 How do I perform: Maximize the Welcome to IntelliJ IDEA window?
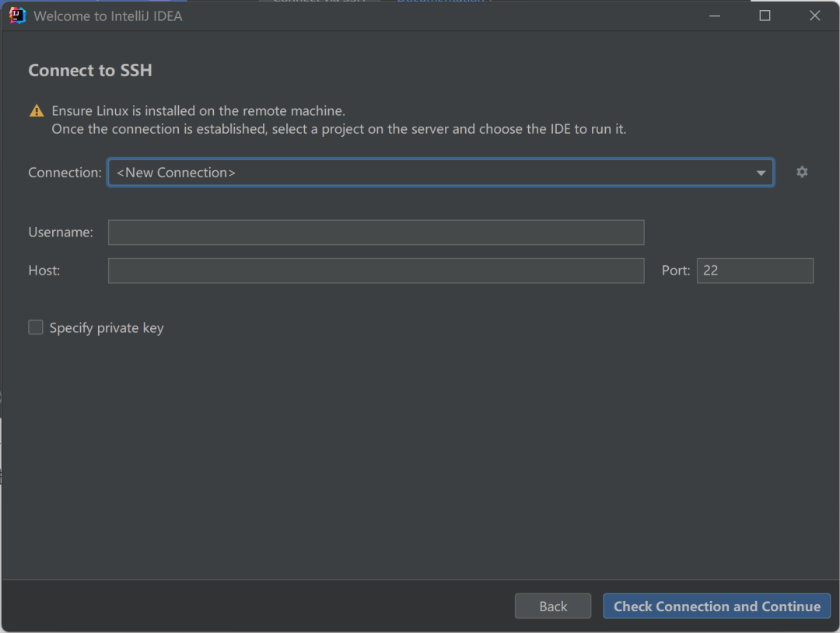coord(765,16)
